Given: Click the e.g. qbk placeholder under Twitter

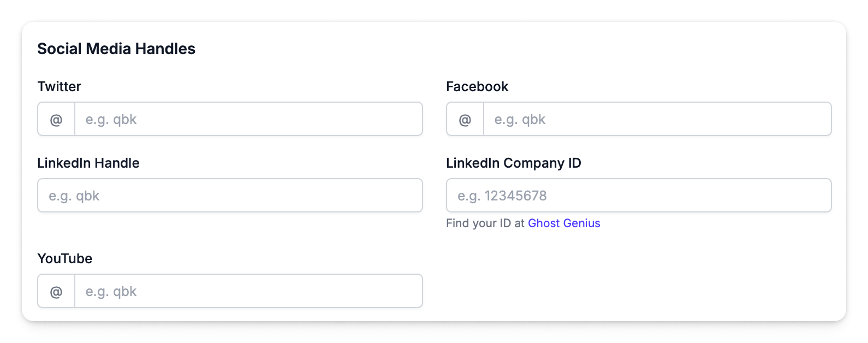Looking at the screenshot, I should (x=111, y=119).
